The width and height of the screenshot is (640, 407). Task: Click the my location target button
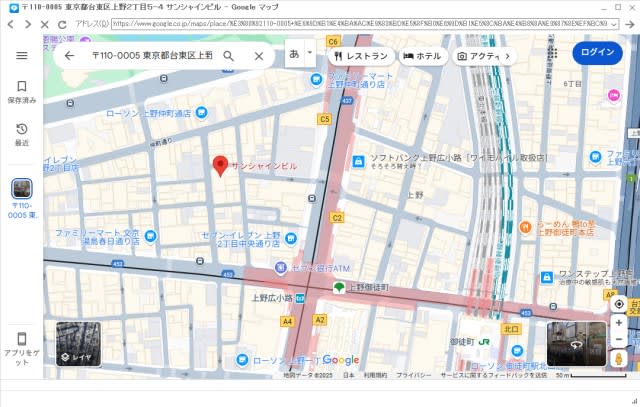point(619,304)
